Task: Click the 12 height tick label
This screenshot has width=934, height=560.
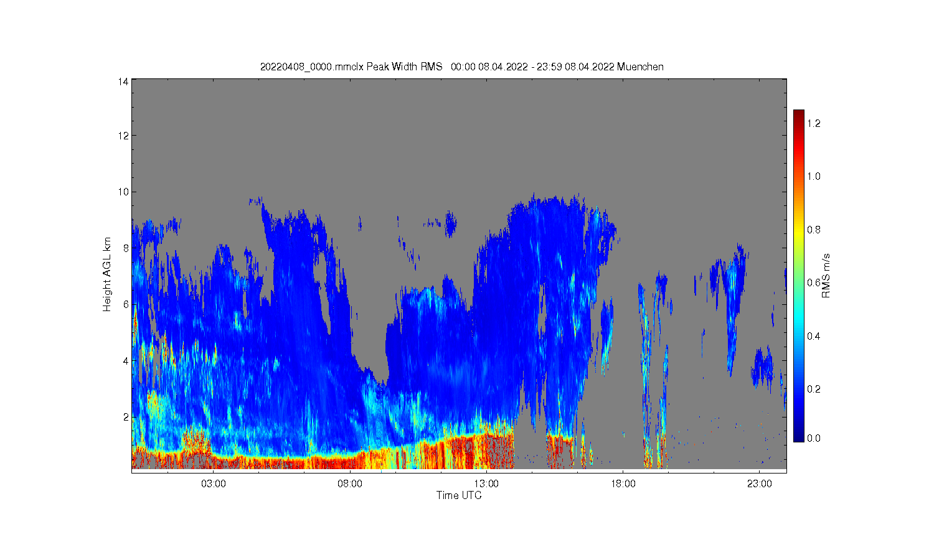Action: point(124,136)
